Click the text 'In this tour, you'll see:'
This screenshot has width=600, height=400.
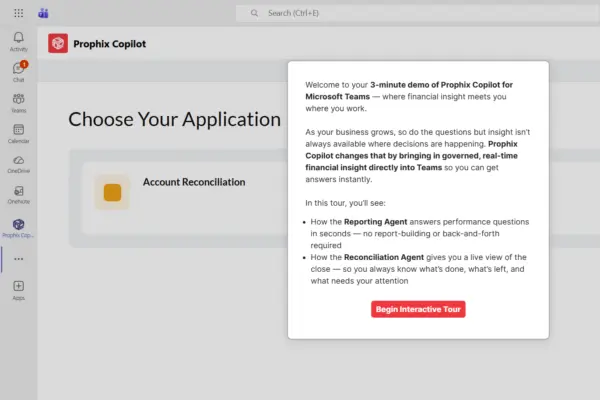[345, 203]
